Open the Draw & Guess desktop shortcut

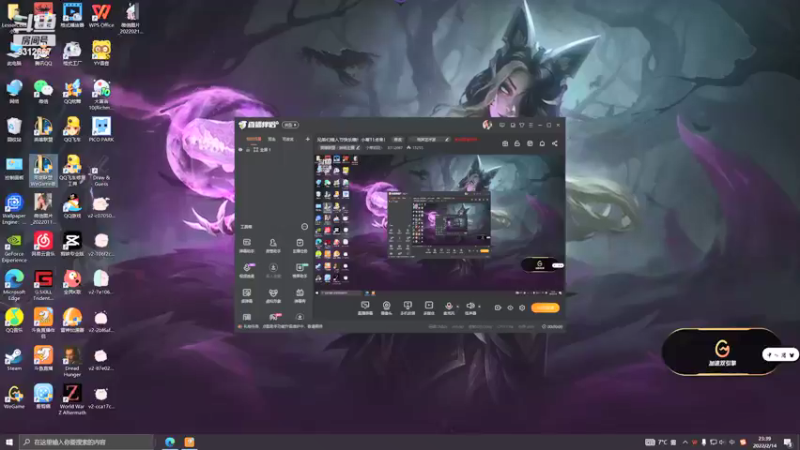(x=101, y=171)
